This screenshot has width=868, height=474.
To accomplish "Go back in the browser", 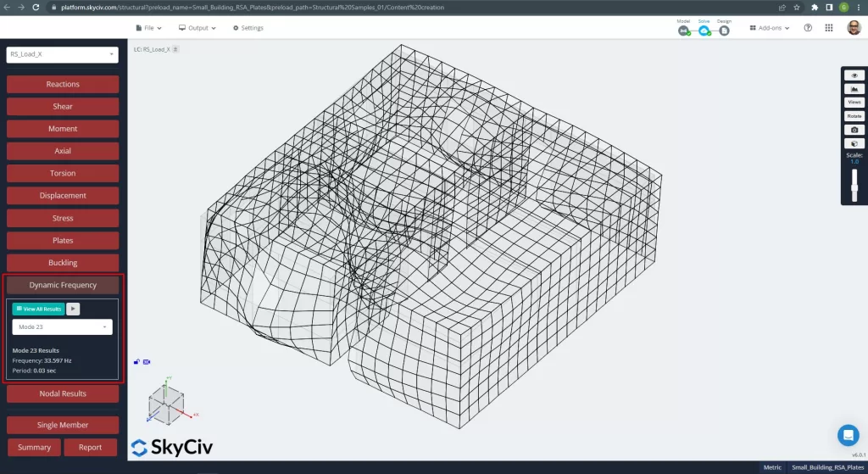I will (7, 7).
